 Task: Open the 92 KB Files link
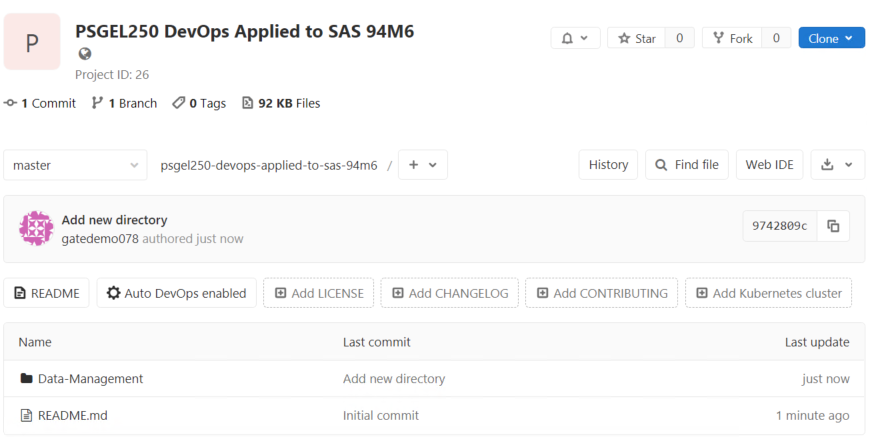click(281, 103)
